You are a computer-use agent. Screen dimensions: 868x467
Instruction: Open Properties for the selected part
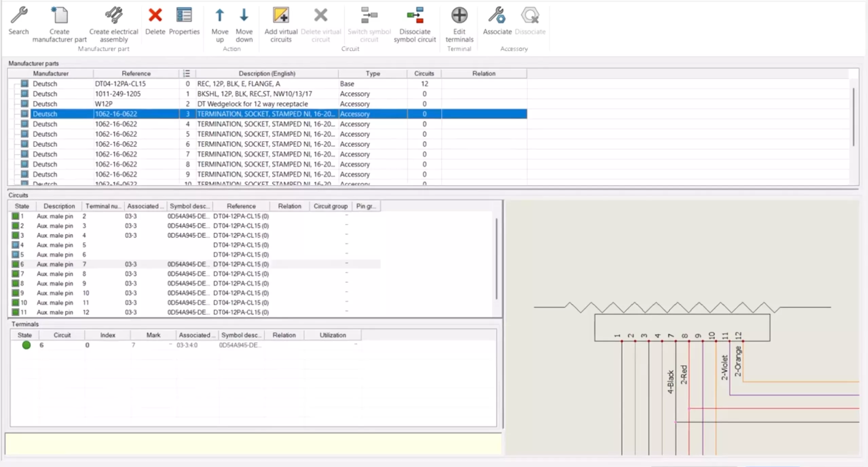point(184,20)
